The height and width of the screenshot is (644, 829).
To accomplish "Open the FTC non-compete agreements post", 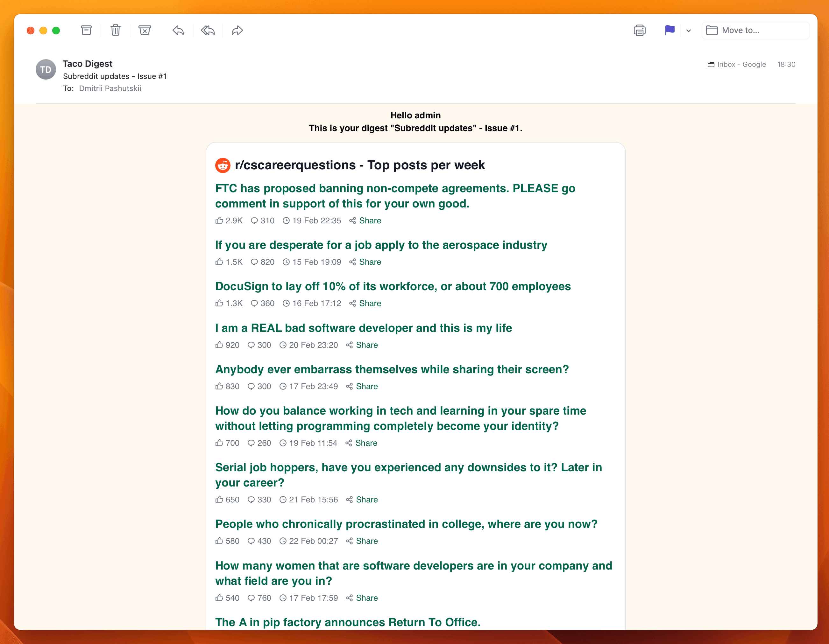I will click(x=395, y=196).
